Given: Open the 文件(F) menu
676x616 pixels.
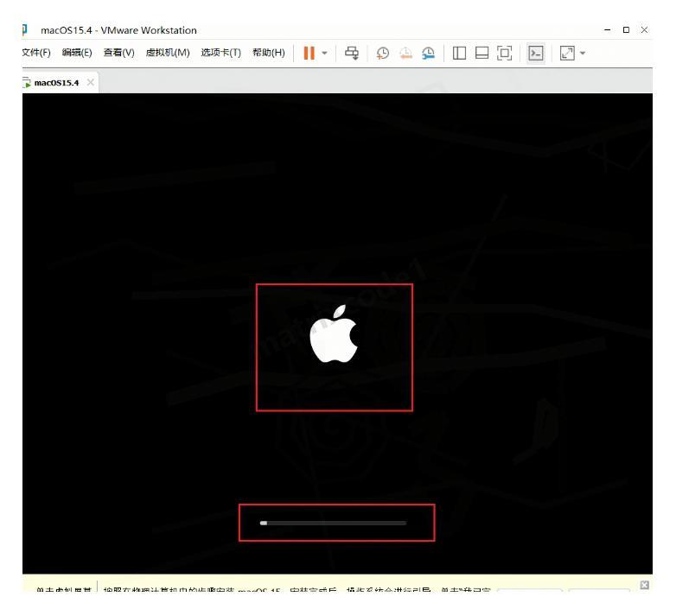Looking at the screenshot, I should click(36, 53).
